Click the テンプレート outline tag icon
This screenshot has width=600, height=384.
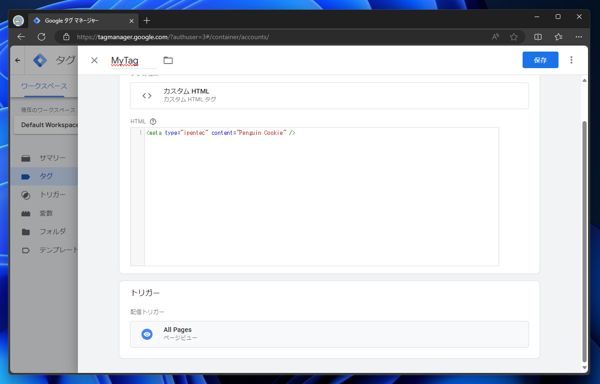pos(26,251)
